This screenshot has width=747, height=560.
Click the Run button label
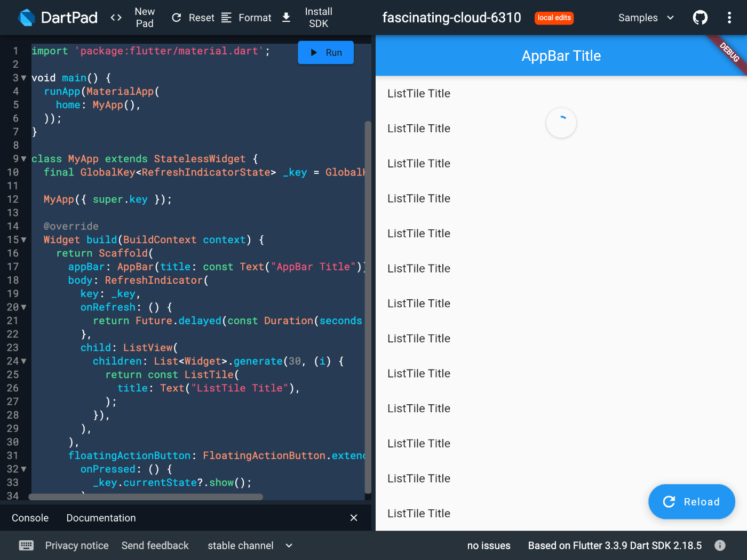(333, 52)
